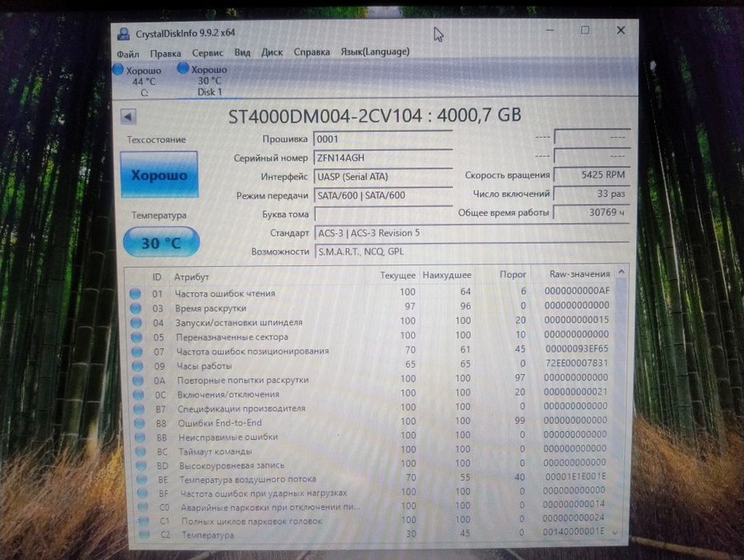744x560 pixels.
Task: Click the status dot for attribute 07
Action: click(137, 352)
